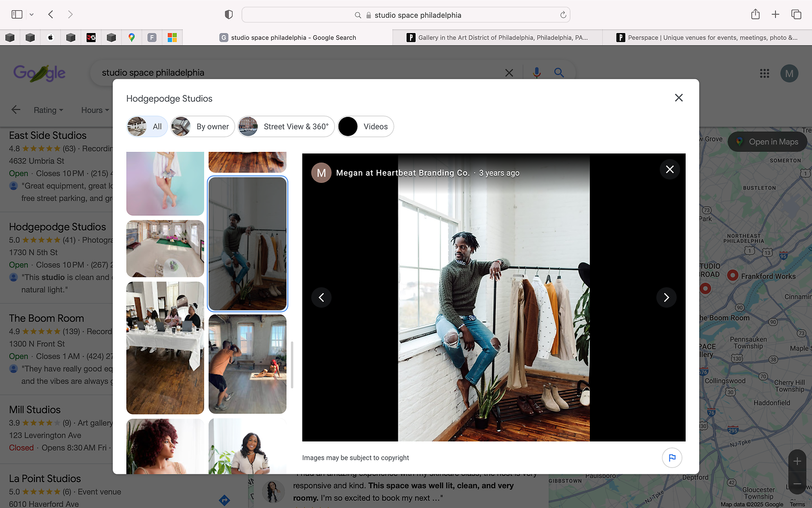812x508 pixels.
Task: Click the next photo arrow in viewer
Action: coord(666,298)
